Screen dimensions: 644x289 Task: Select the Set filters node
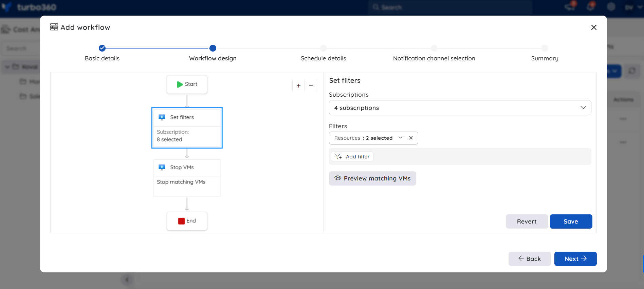pos(187,128)
